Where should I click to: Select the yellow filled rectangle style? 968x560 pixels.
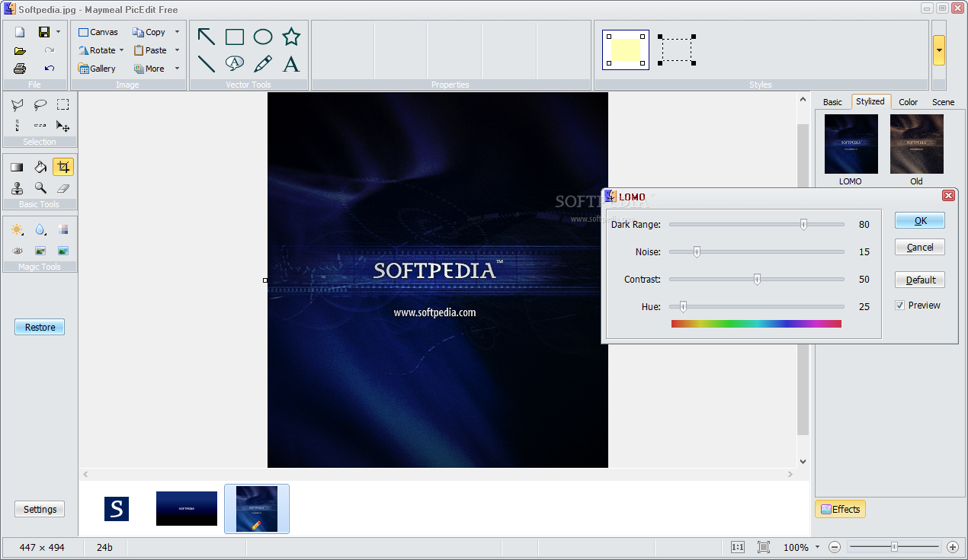pyautogui.click(x=626, y=50)
